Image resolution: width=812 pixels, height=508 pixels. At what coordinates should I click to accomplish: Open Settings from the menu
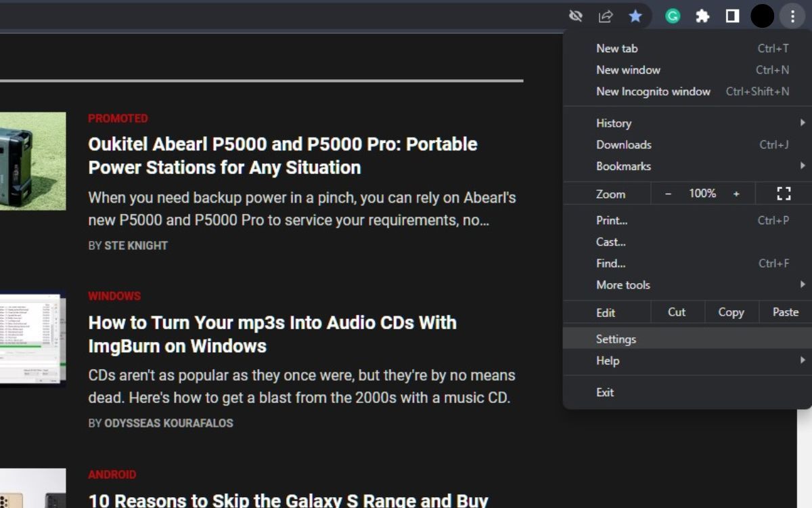coord(687,339)
